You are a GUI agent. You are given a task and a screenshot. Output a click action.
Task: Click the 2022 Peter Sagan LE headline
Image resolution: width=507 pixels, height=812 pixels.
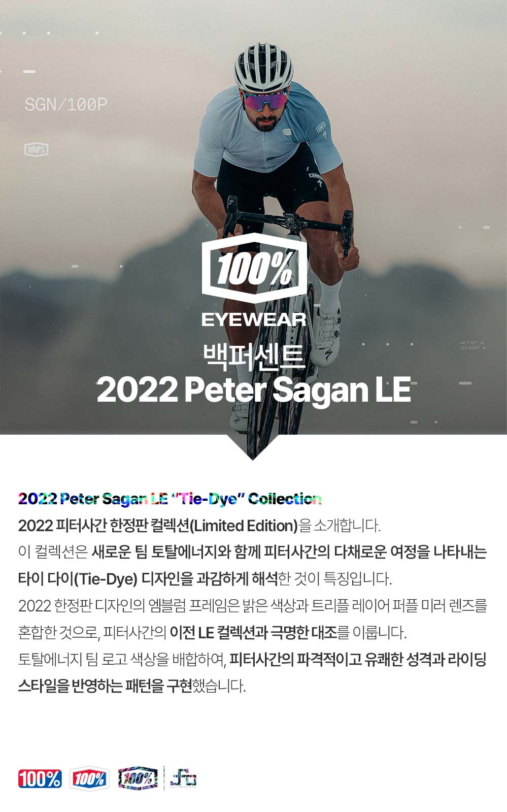[254, 389]
